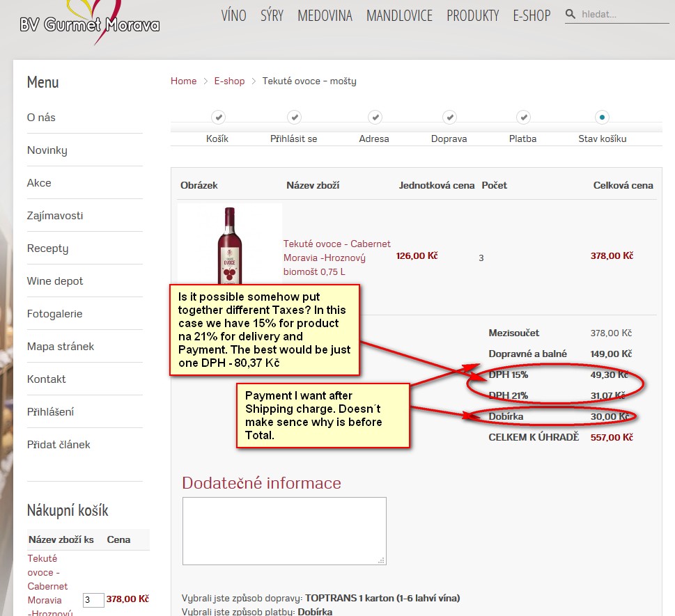Click the Doprava step checkmark circle

[x=449, y=117]
